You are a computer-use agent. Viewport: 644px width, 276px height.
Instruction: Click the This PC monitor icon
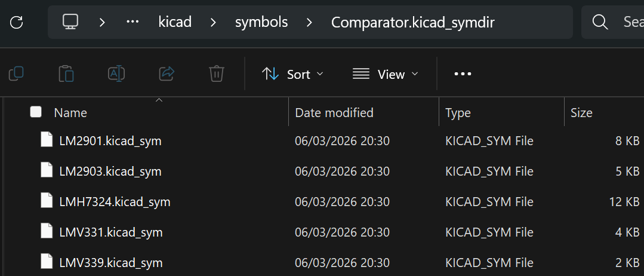[70, 23]
